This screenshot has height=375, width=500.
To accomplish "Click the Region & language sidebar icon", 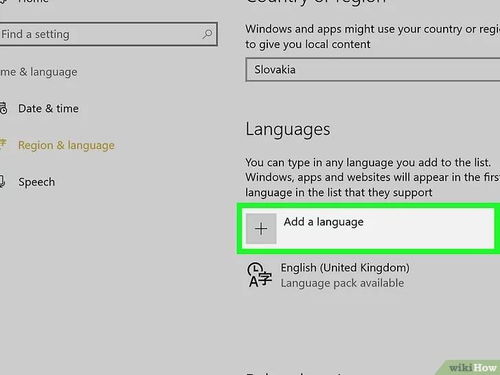I will click(x=3, y=144).
